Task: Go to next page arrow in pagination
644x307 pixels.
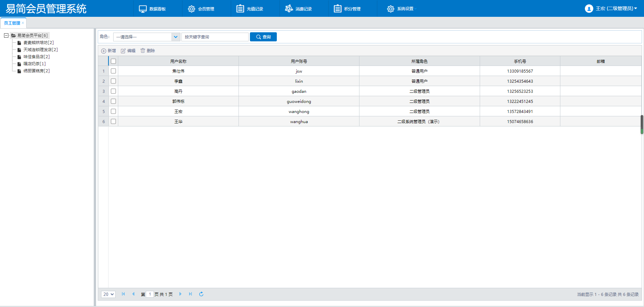Action: tap(180, 294)
